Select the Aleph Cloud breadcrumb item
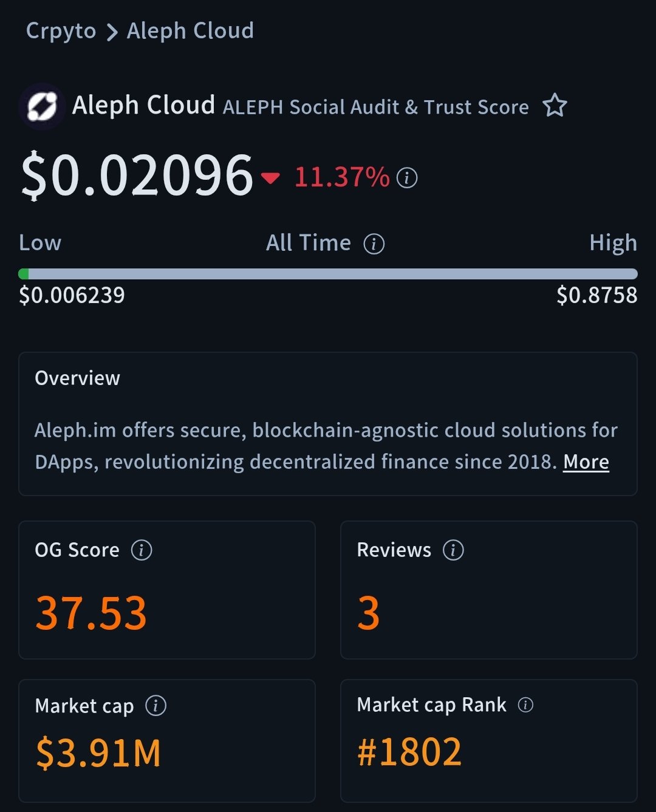The width and height of the screenshot is (656, 812). [190, 30]
